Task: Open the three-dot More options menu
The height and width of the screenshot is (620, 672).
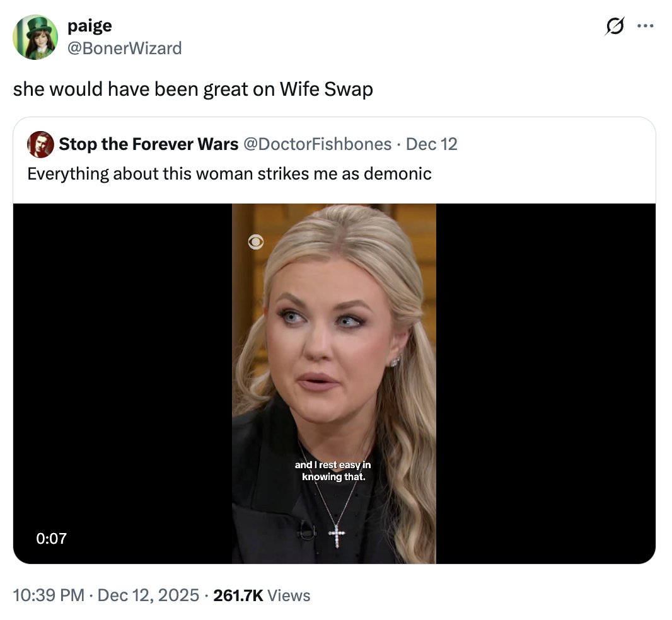Action: pyautogui.click(x=646, y=26)
